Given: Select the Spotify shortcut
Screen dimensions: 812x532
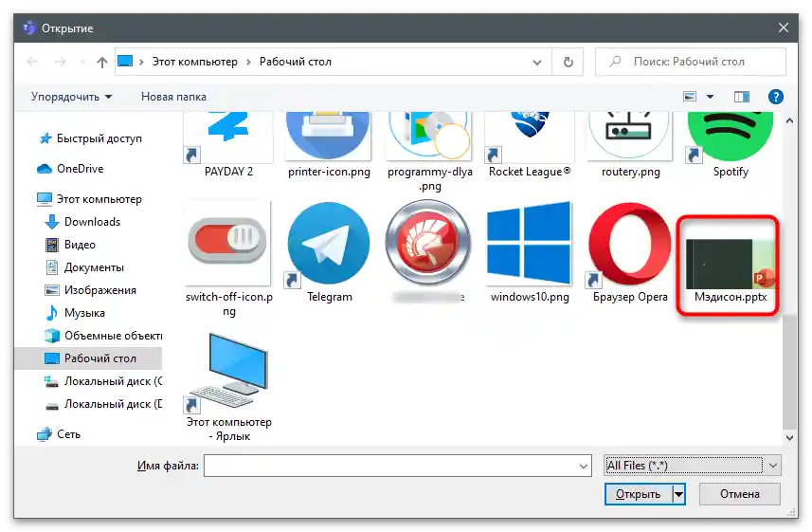Looking at the screenshot, I should click(731, 145).
